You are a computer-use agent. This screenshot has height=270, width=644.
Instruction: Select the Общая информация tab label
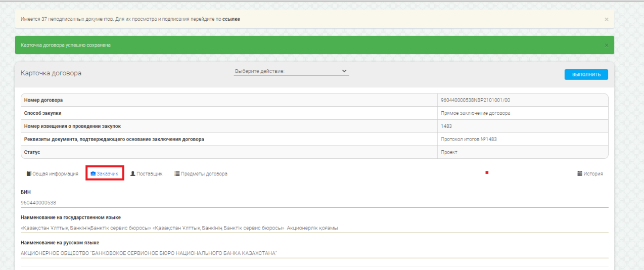[x=56, y=174]
